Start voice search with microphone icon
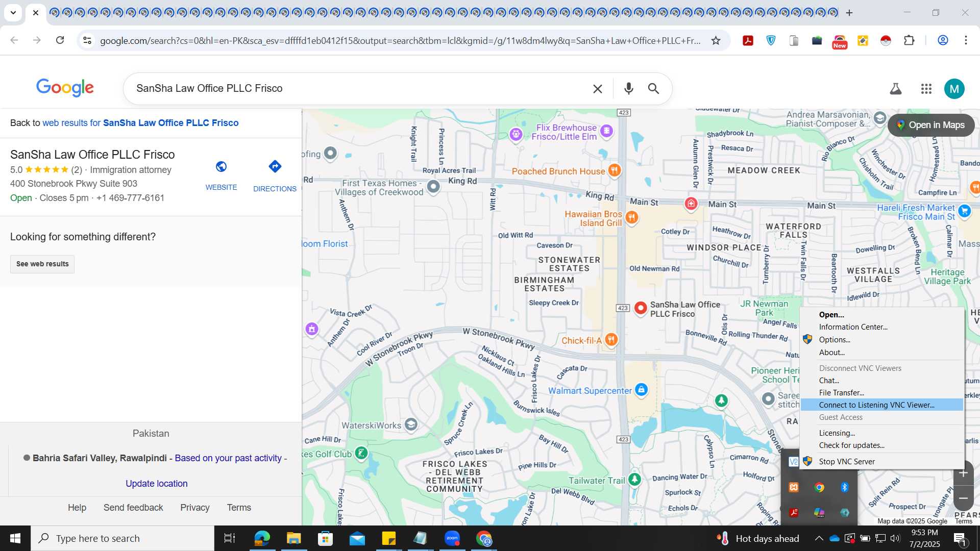 (628, 89)
